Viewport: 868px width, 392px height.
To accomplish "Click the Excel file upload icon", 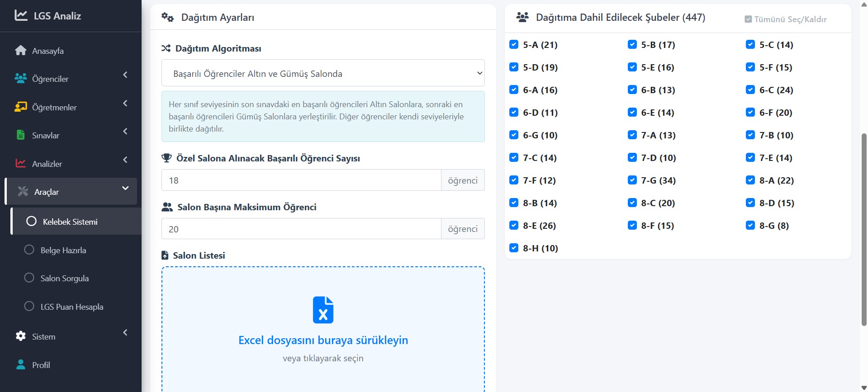I will pos(323,310).
